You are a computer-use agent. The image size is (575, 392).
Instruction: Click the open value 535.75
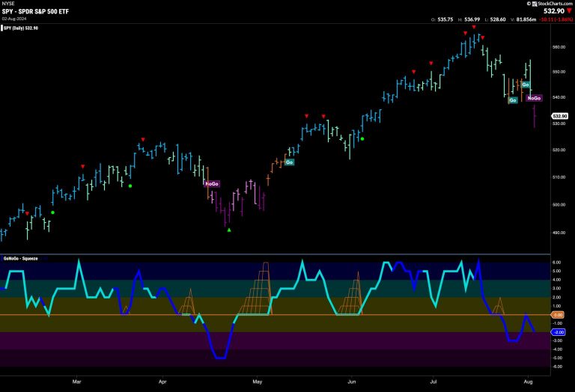[x=445, y=19]
